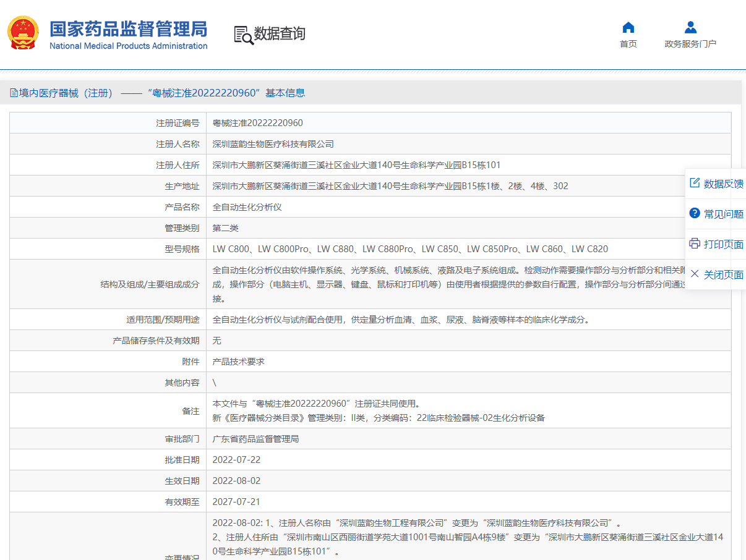Open the 政务服务门户 link

pos(691,44)
